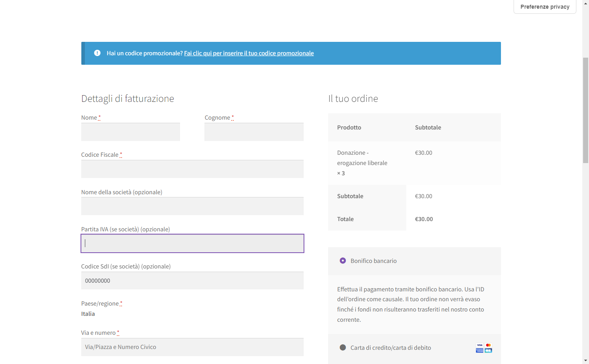
Task: Click the 'Donazione - erogazione liberale' product text
Action: point(362,158)
